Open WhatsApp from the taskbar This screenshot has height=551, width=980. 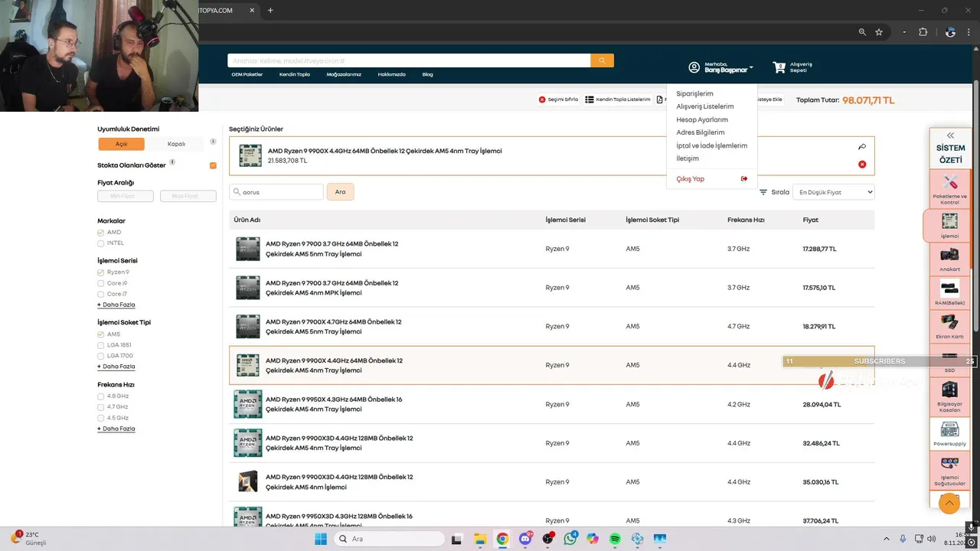(570, 539)
